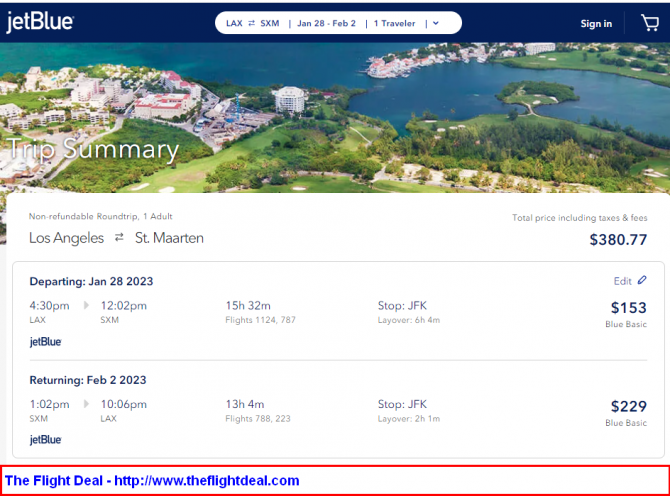Click Sign in at the top right
The image size is (670, 496).
point(596,24)
